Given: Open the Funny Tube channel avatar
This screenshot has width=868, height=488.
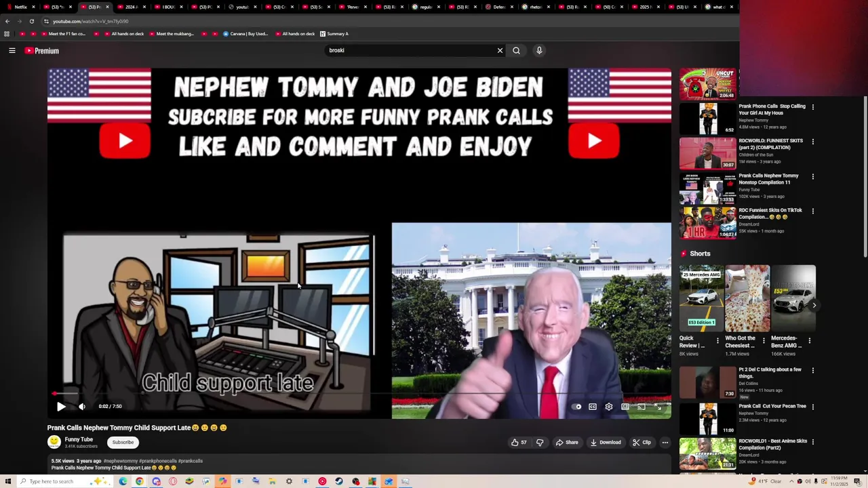Looking at the screenshot, I should pyautogui.click(x=54, y=443).
